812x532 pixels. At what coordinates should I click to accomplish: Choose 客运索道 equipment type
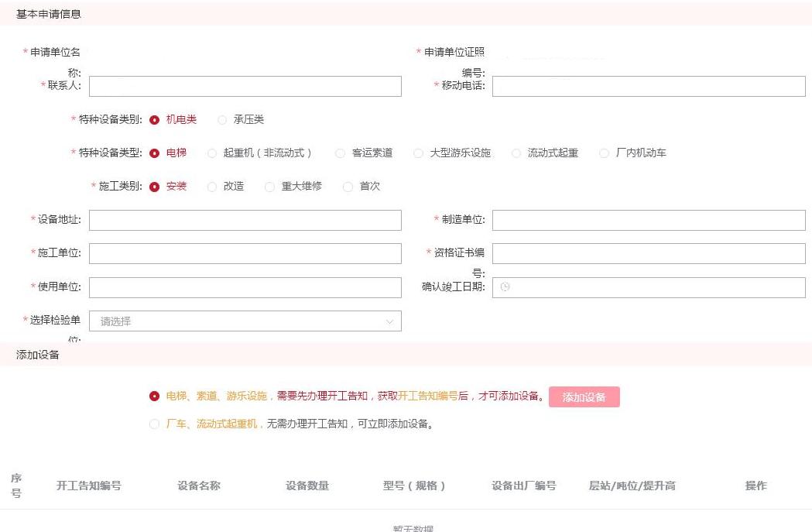click(340, 153)
